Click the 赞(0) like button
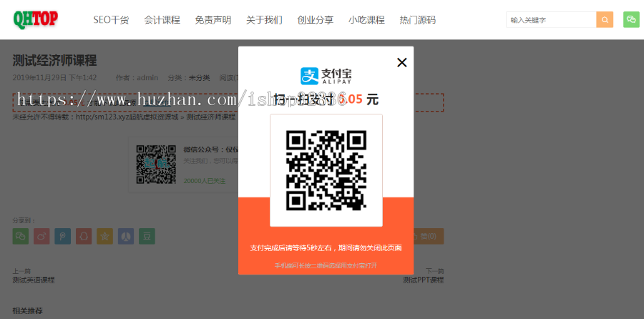The image size is (644, 319). (429, 236)
